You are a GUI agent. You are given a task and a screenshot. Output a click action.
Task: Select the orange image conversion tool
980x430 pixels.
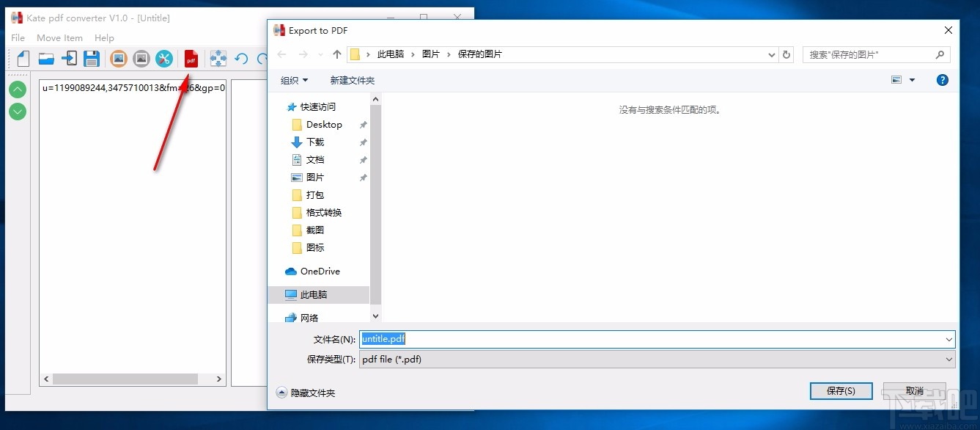118,59
